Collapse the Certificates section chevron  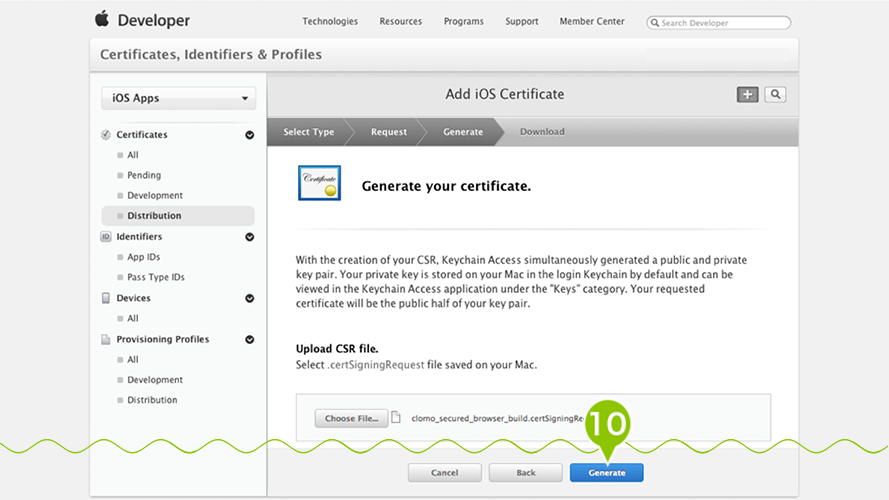pyautogui.click(x=249, y=135)
